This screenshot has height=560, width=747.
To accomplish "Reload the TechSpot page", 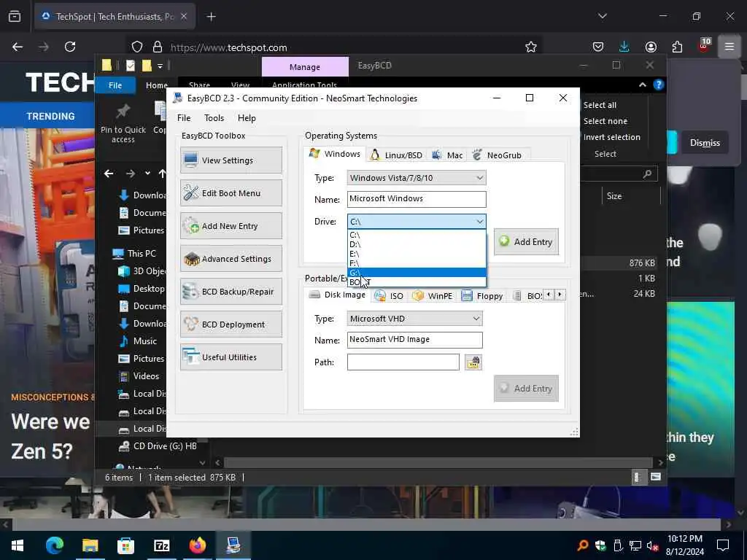I will click(x=70, y=47).
